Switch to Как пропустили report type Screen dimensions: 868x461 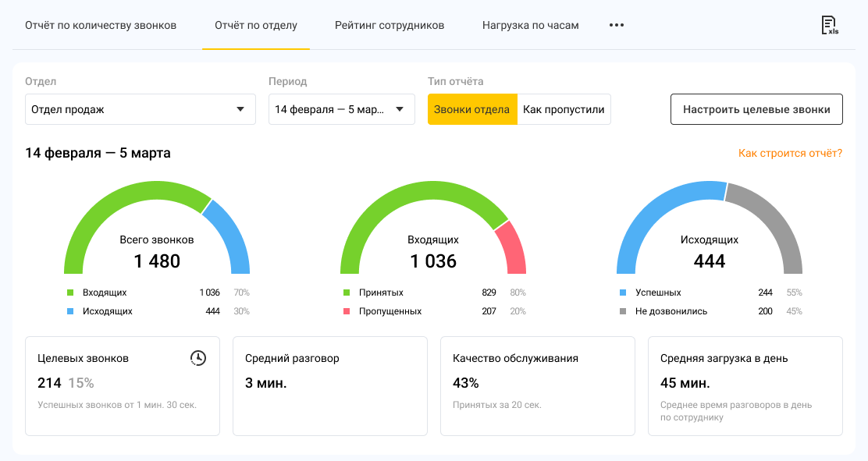[x=564, y=109]
